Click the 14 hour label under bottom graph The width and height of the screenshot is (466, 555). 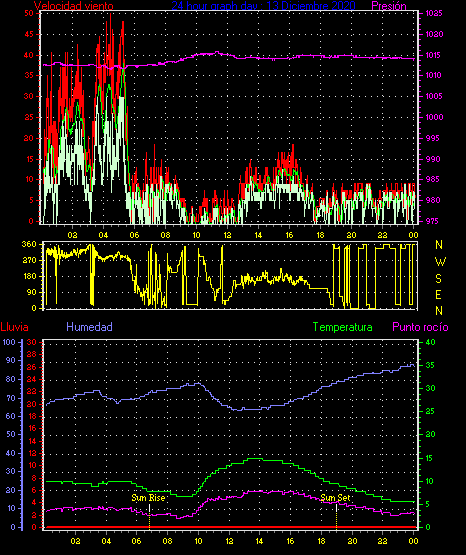tap(259, 541)
